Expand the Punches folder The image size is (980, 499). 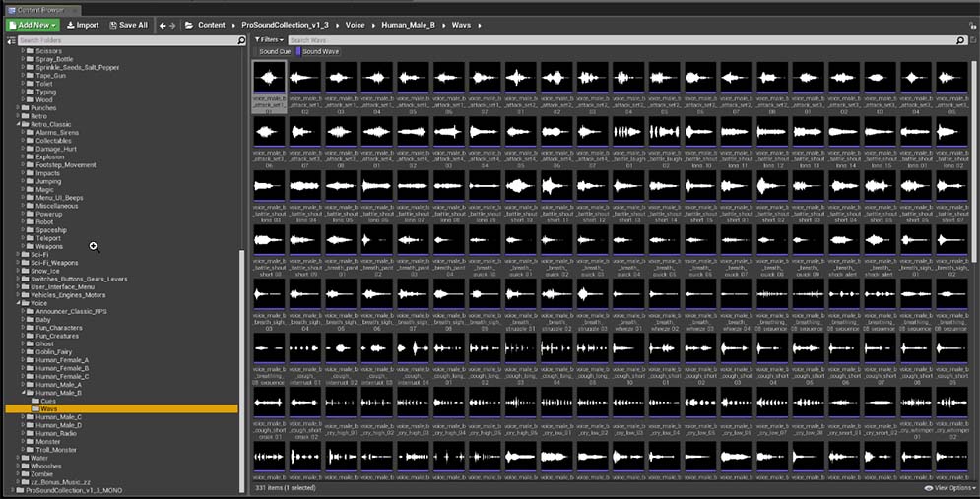pyautogui.click(x=18, y=107)
